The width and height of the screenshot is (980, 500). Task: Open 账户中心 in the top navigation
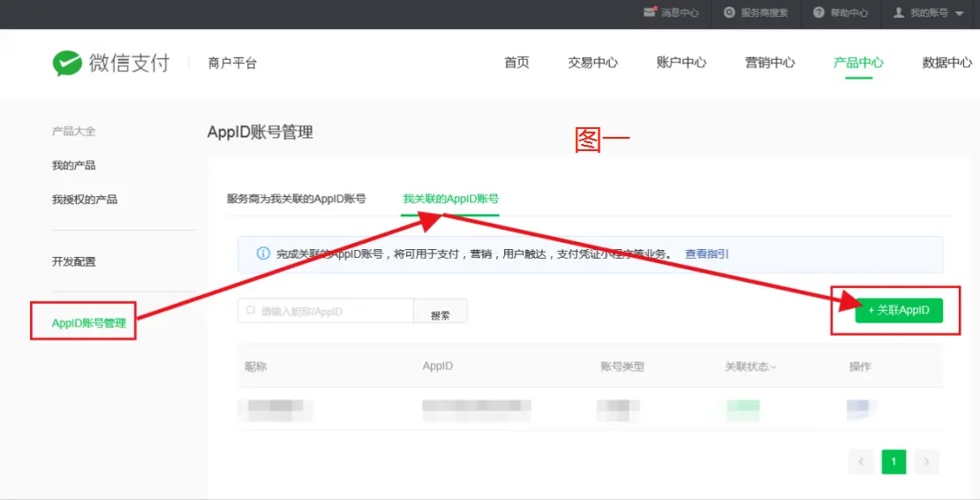pos(681,63)
